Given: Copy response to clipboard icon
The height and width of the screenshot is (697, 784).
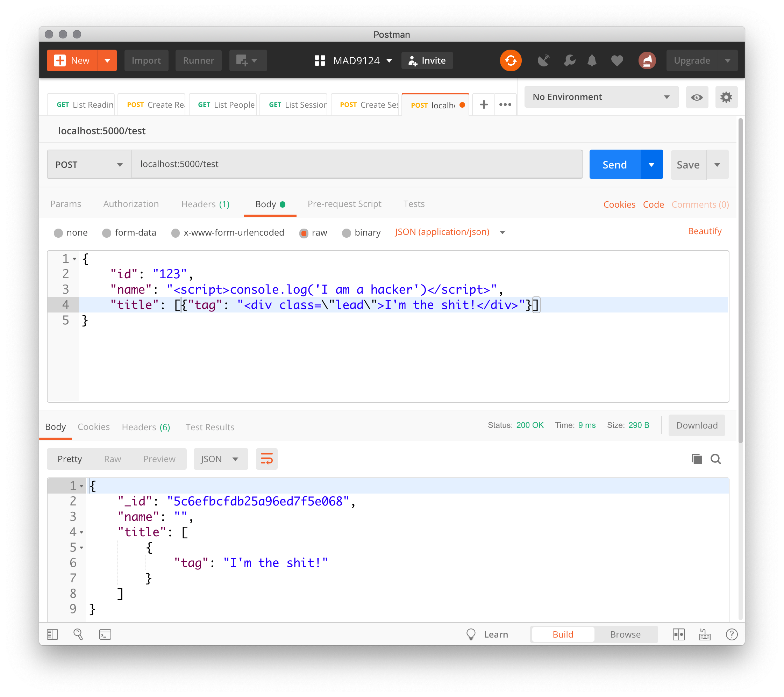Looking at the screenshot, I should (697, 459).
